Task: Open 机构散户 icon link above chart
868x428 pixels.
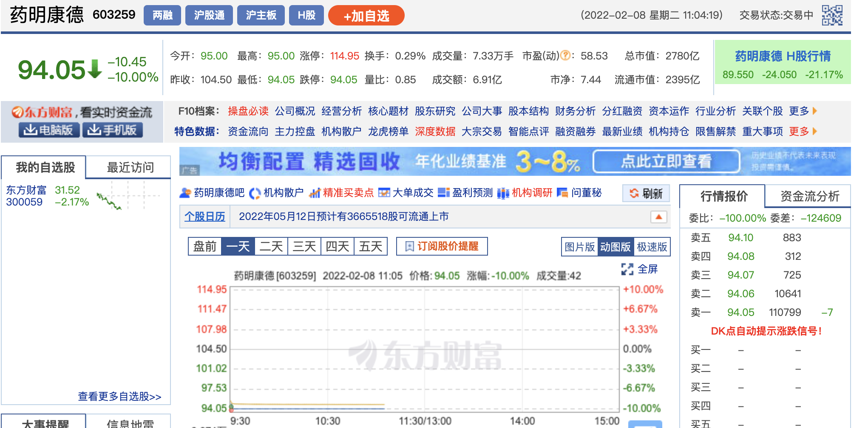Action: pyautogui.click(x=276, y=193)
